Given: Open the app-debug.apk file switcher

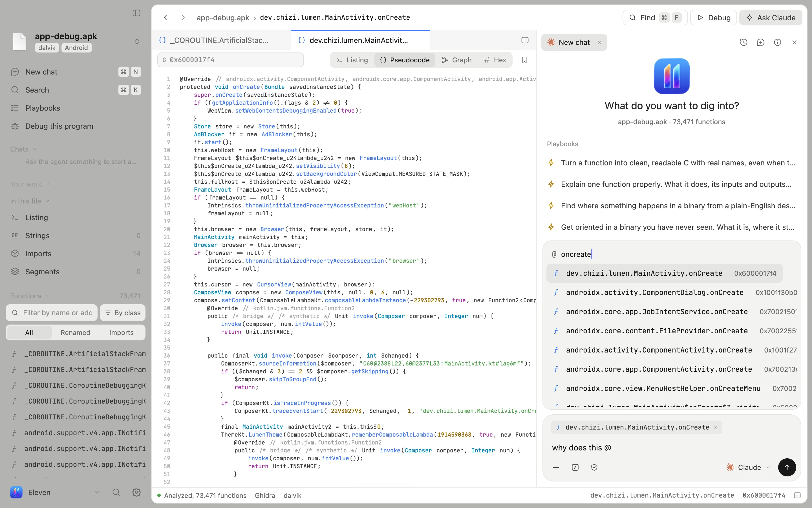Looking at the screenshot, I should [137, 41].
